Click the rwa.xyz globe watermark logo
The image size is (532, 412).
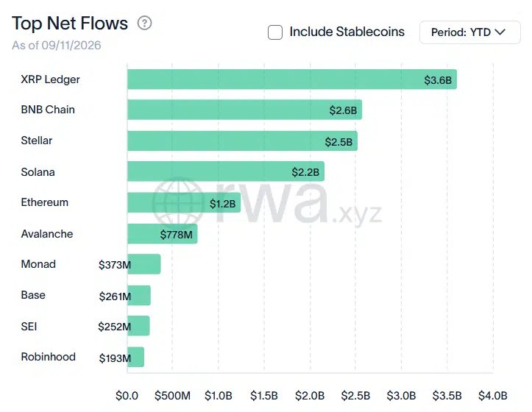178,202
